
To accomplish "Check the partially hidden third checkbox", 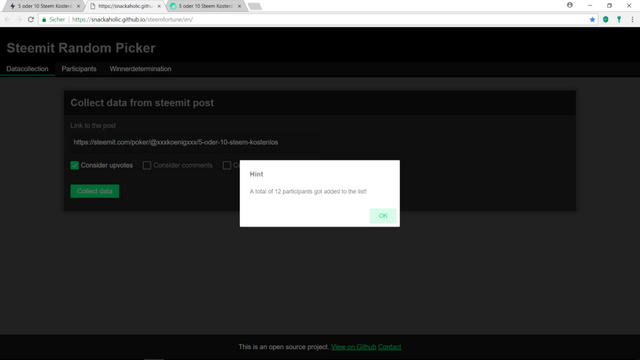I will (227, 165).
